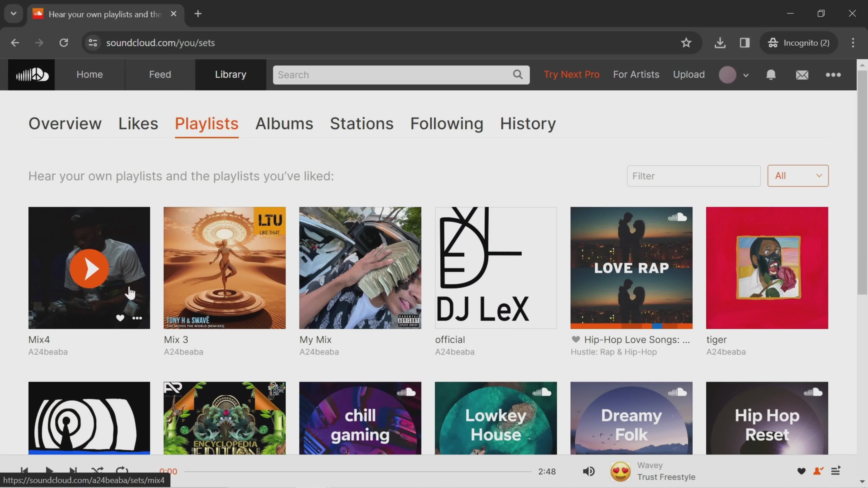Expand the All playlists filter dropdown
Viewport: 868px width, 488px height.
pos(798,175)
